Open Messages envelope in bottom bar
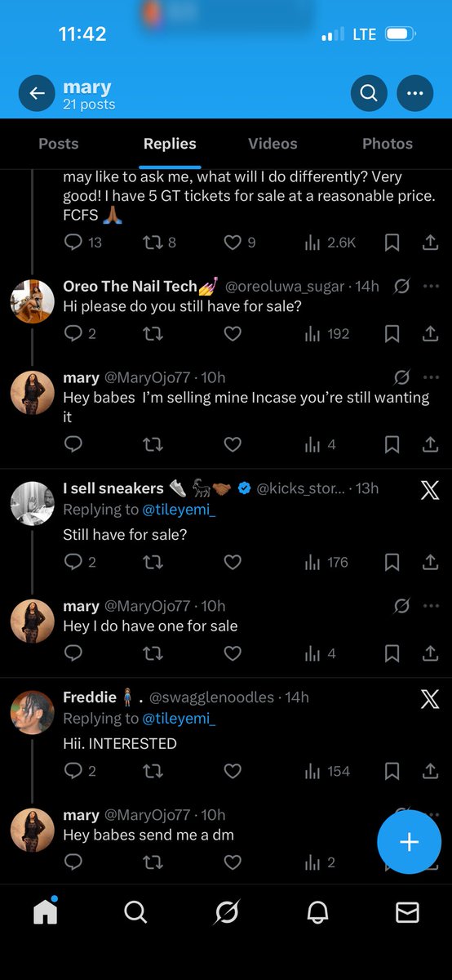 pyautogui.click(x=407, y=912)
